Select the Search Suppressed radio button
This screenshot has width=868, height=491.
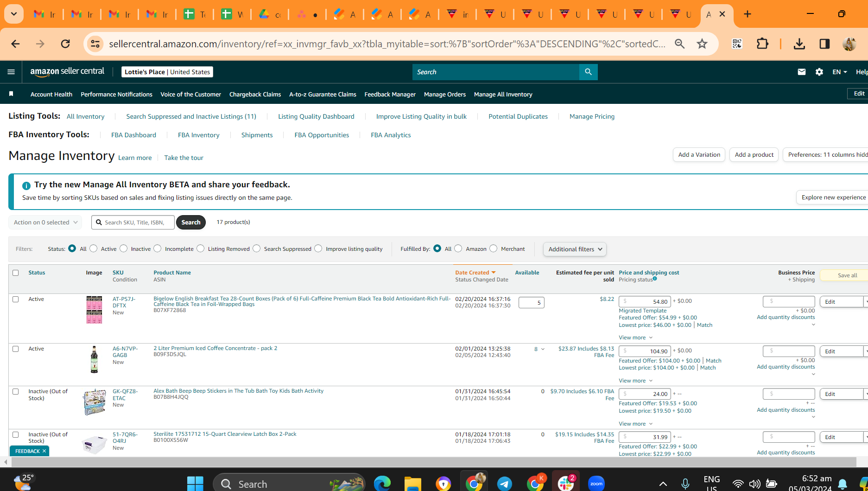tap(257, 249)
